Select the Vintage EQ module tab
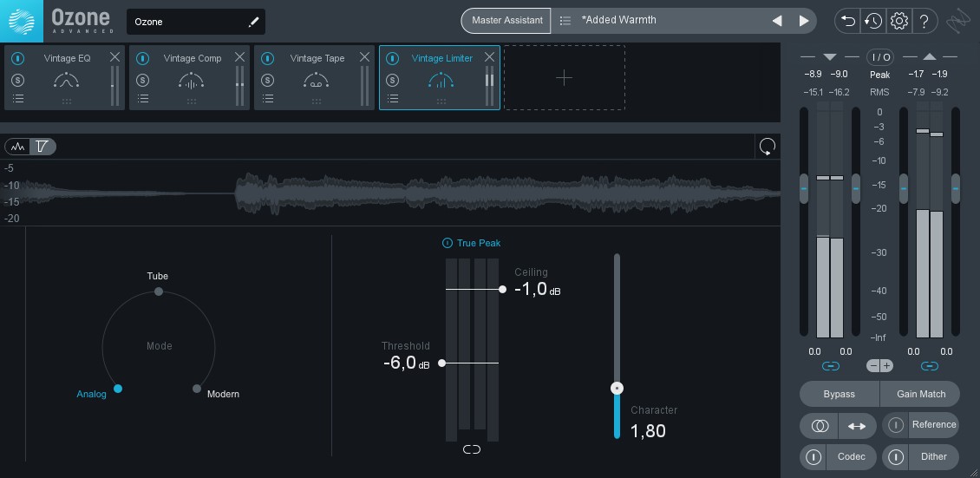 [x=64, y=77]
